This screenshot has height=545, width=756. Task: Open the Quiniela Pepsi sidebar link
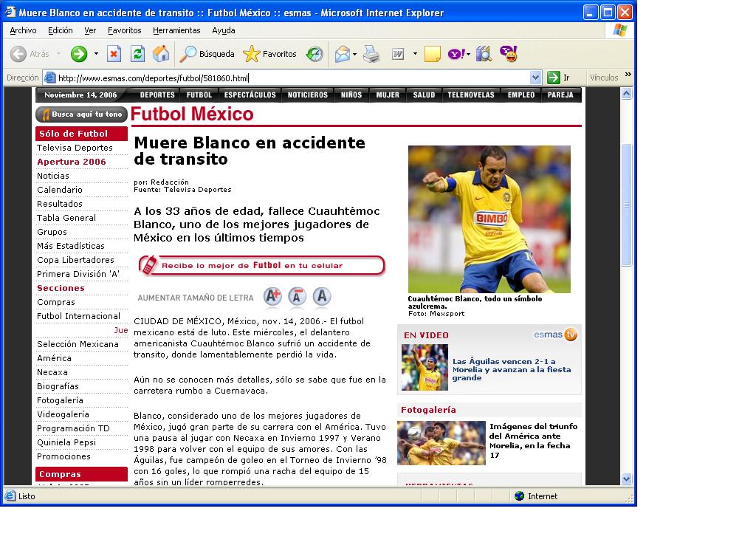tap(66, 442)
